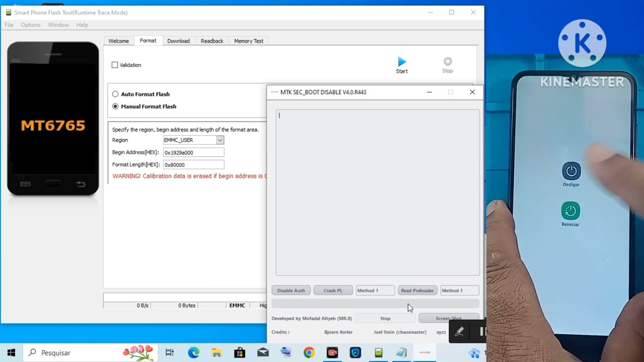This screenshot has width=644, height=362.
Task: Open the Method 1 dropdown beside Crash PL
Action: 375,291
